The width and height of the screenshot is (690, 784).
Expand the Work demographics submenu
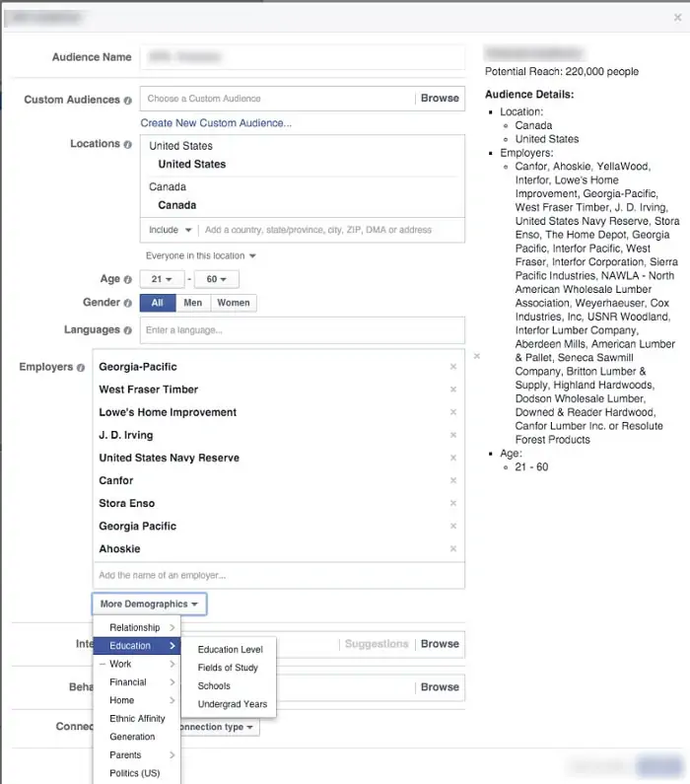point(137,664)
